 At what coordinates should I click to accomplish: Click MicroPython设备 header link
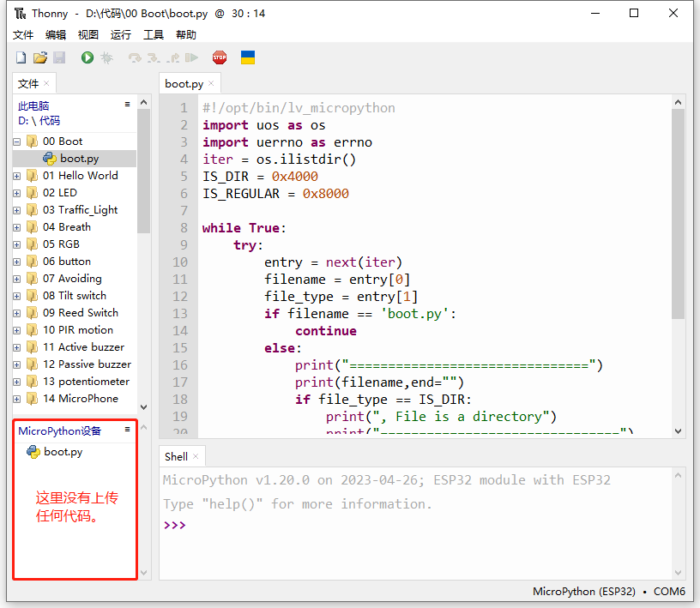click(x=60, y=430)
